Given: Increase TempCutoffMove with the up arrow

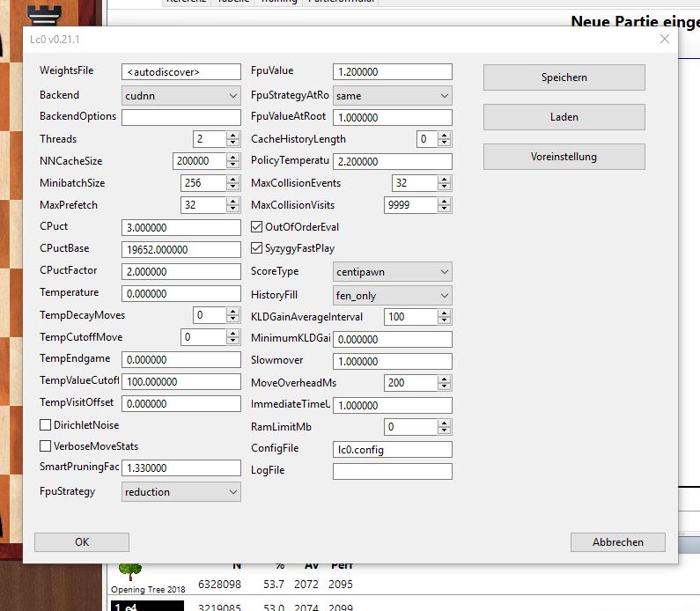Looking at the screenshot, I should tap(232, 333).
